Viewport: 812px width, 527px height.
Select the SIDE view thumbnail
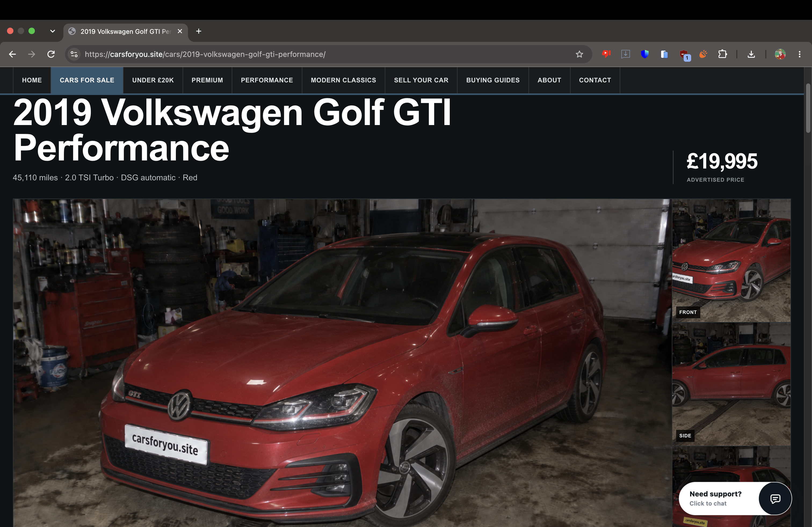click(x=731, y=384)
